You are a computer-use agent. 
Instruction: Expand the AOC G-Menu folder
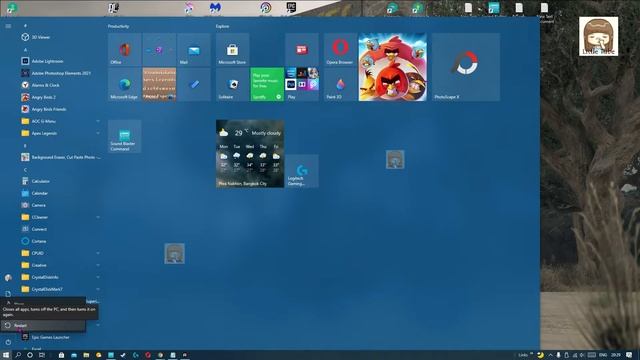pos(59,121)
